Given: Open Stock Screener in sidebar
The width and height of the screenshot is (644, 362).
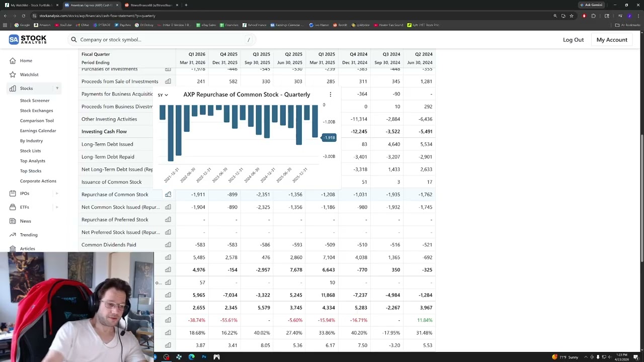Looking at the screenshot, I should [35, 101].
